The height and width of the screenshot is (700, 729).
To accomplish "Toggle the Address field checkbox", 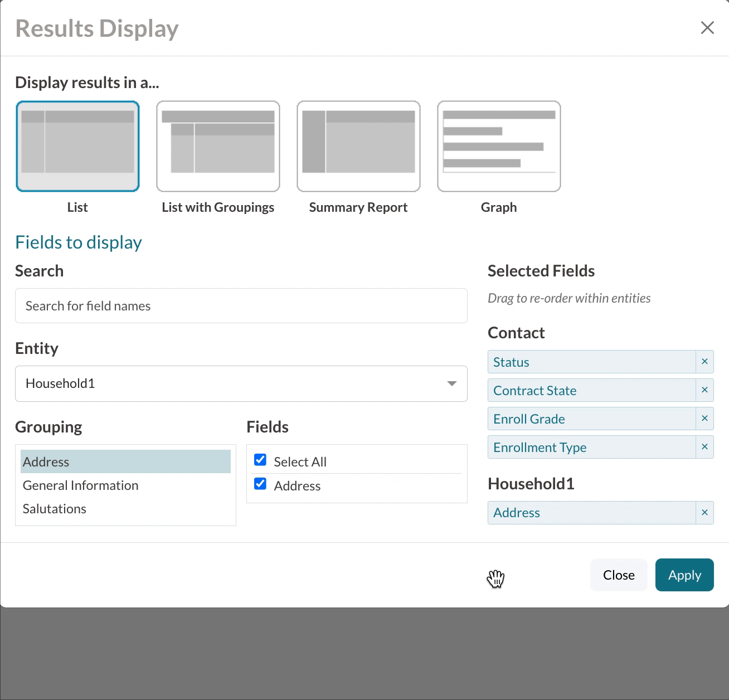I will pyautogui.click(x=260, y=484).
